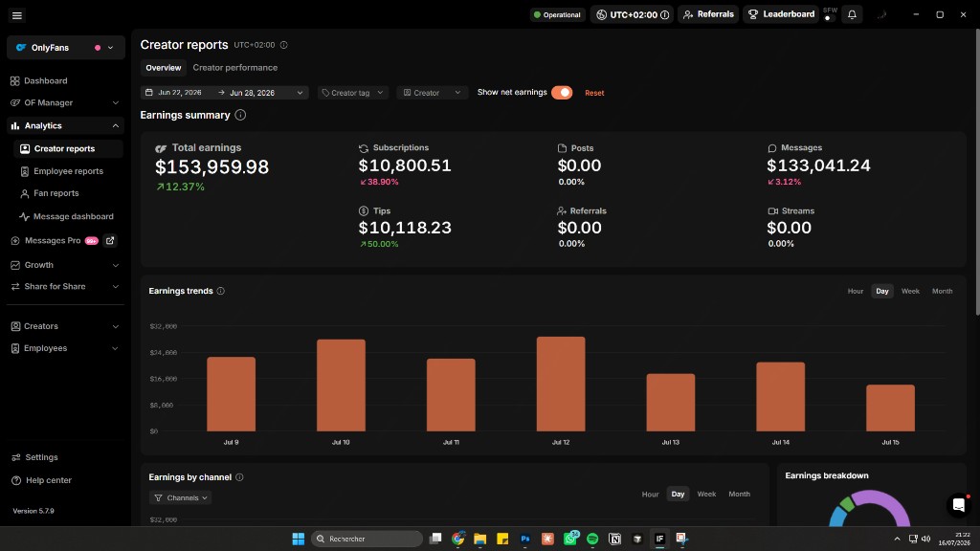Click the Jul 15 earnings bar
The image size is (980, 551).
890,408
